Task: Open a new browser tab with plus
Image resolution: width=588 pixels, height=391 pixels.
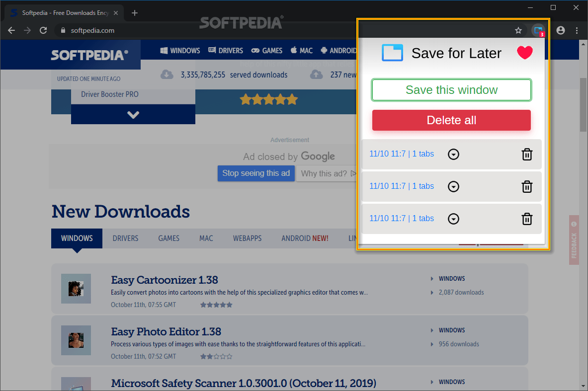Action: point(135,13)
